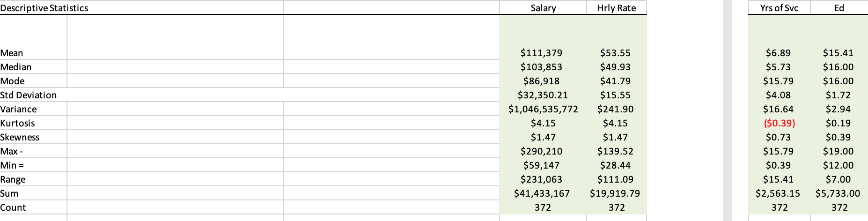This screenshot has height=221, width=868.
Task: Click the Hrly Rate column header
Action: click(617, 8)
